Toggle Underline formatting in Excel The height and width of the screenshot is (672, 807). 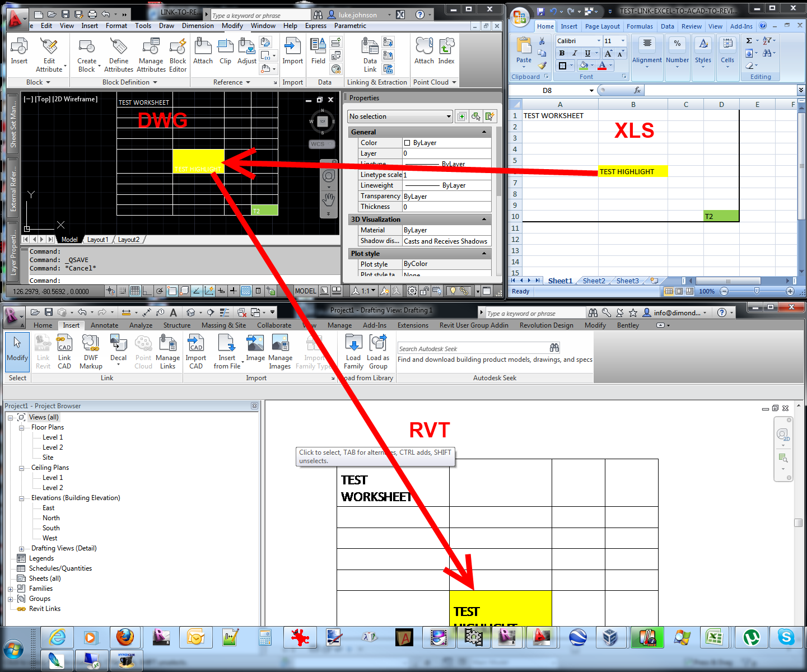[587, 53]
